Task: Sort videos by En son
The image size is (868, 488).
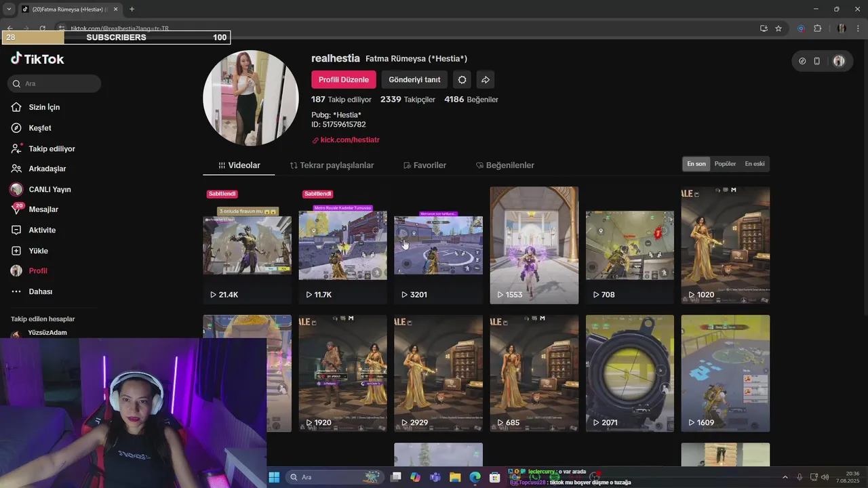Action: (x=696, y=164)
